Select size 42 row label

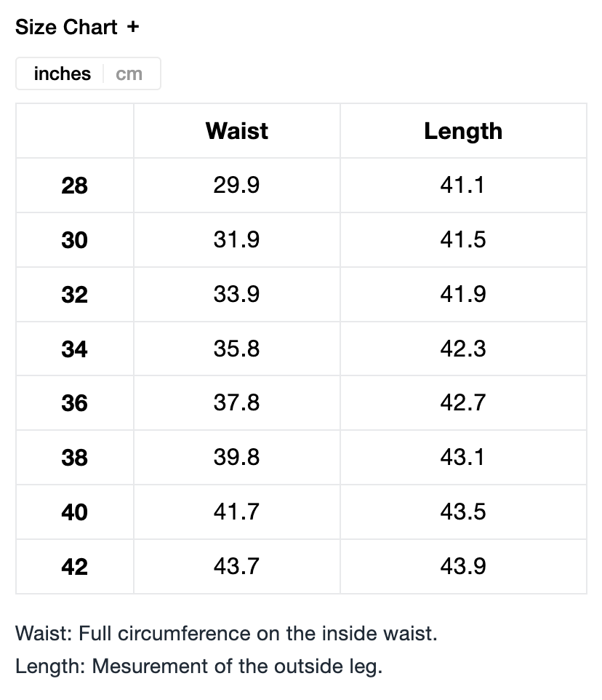(74, 566)
